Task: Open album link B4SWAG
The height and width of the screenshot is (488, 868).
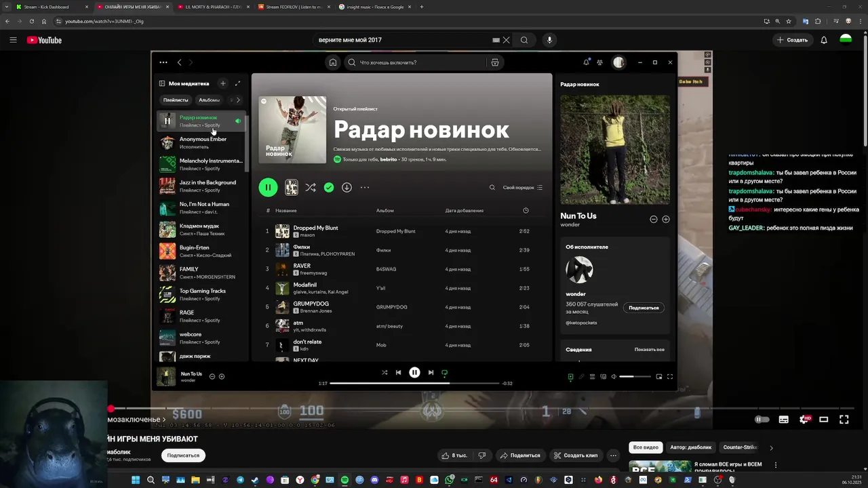Action: (x=386, y=269)
